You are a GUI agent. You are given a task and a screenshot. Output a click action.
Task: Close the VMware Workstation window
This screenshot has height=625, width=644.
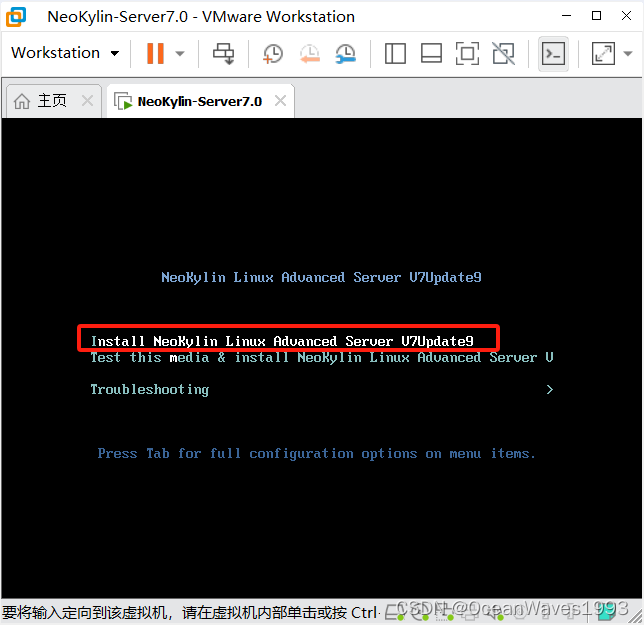click(626, 16)
